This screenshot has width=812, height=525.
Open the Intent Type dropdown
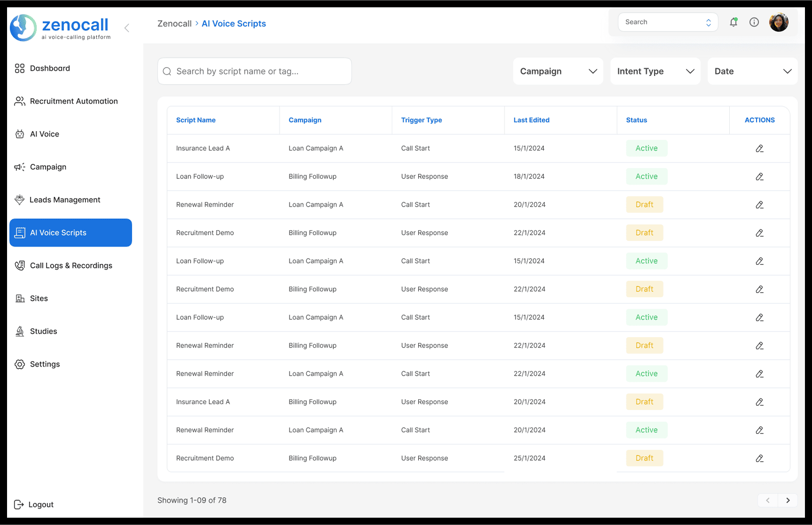(655, 71)
